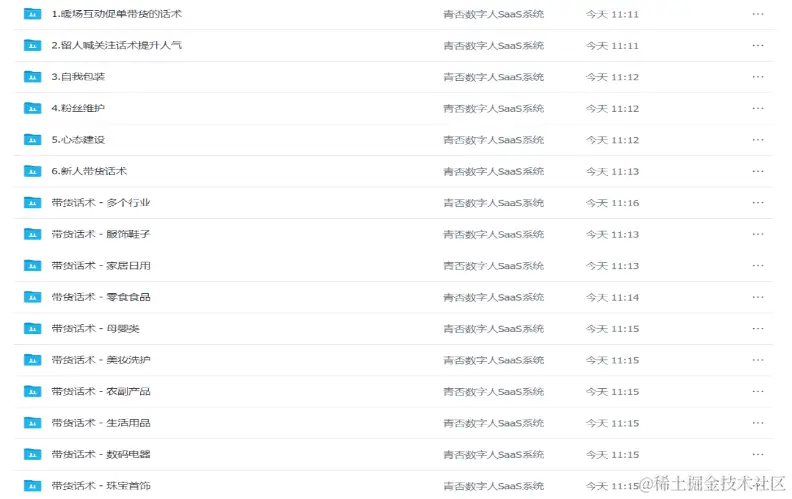Select text 带货话术 - 家居日用
Image resolution: width=792 pixels, height=499 pixels.
coord(101,266)
